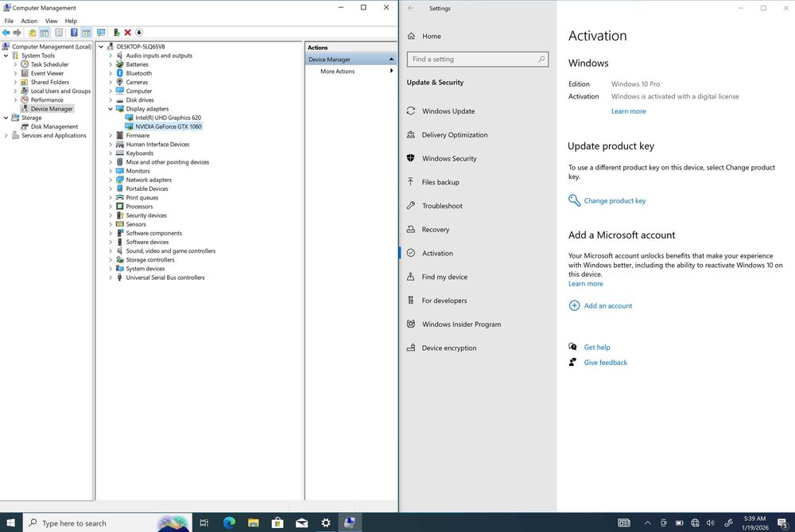Screen dimensions: 795x532
Task: Select Disk Management in the tree
Action: tap(54, 126)
